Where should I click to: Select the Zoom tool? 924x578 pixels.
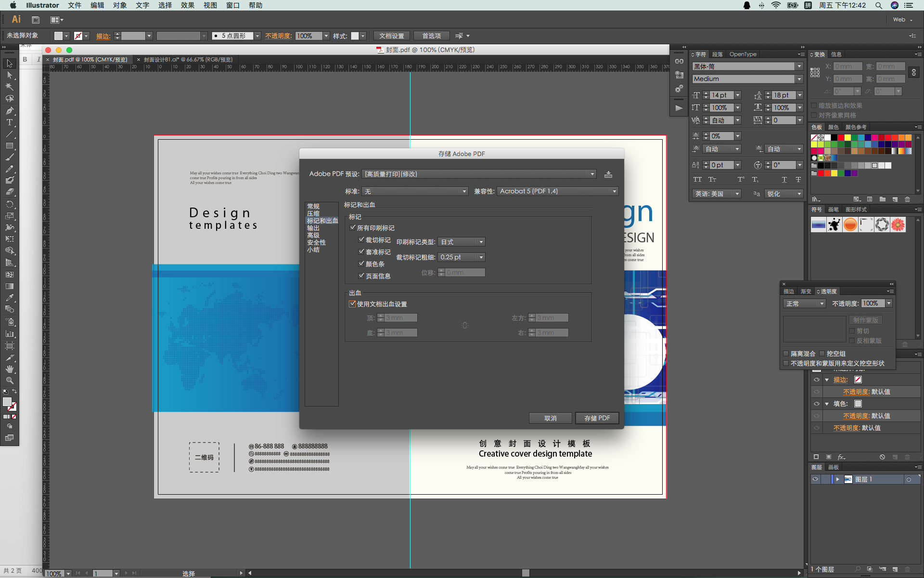(x=9, y=381)
